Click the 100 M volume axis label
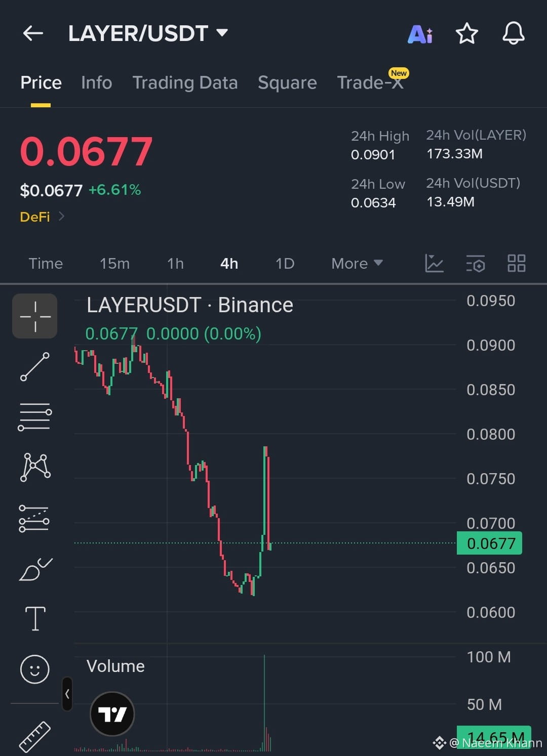547x756 pixels. coord(489,657)
